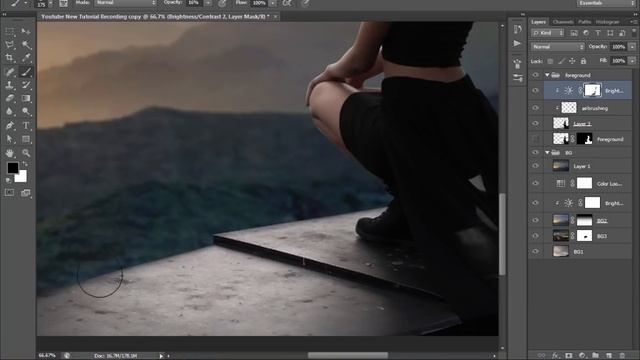640x360 pixels.
Task: Select the Dodge tool
Action: (26, 111)
